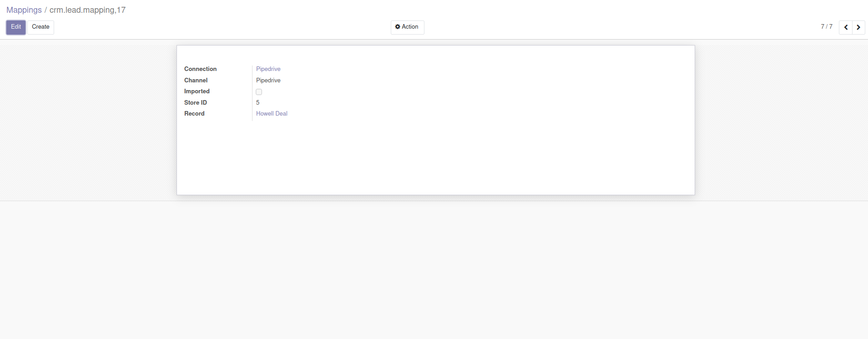868x339 pixels.
Task: Click the Record field label
Action: pos(194,114)
